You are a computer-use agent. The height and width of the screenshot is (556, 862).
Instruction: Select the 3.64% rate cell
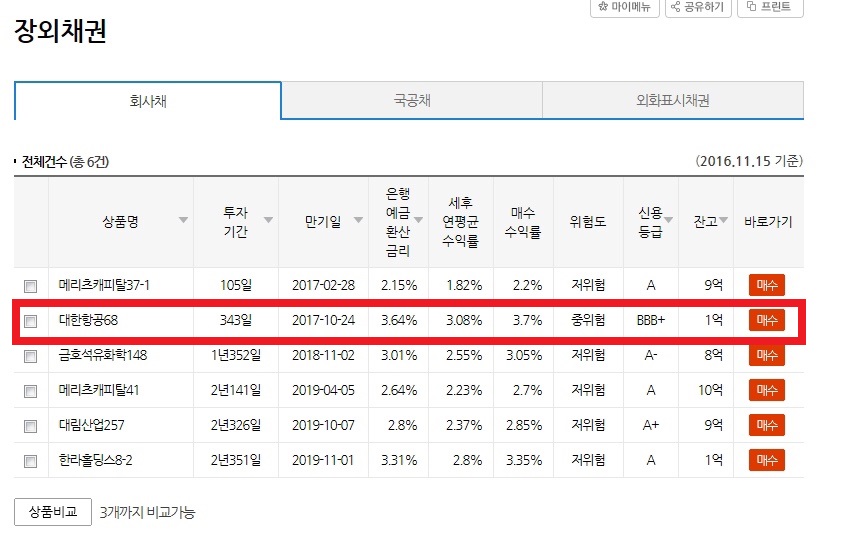click(x=399, y=320)
